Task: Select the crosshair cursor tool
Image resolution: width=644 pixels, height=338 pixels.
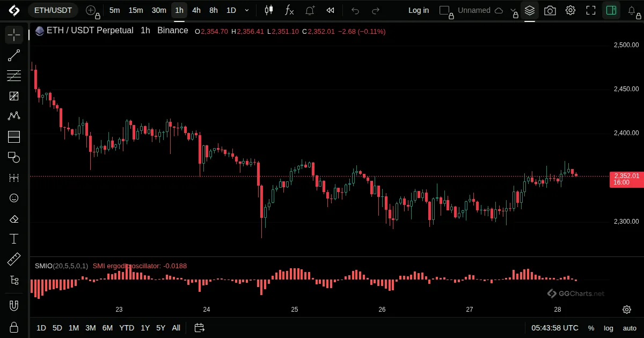Action: click(x=14, y=35)
